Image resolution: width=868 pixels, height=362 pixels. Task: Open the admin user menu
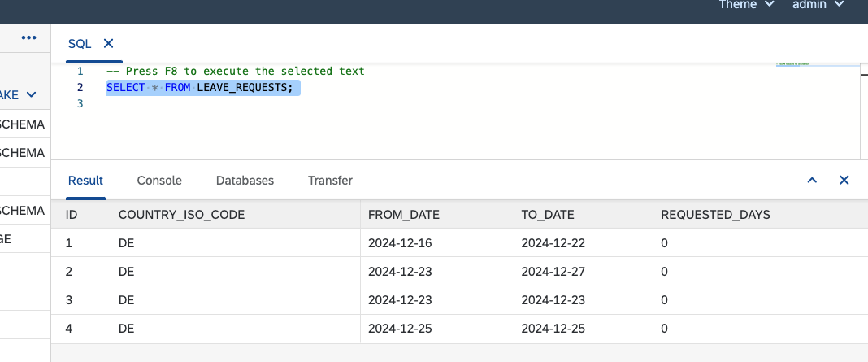pyautogui.click(x=818, y=4)
